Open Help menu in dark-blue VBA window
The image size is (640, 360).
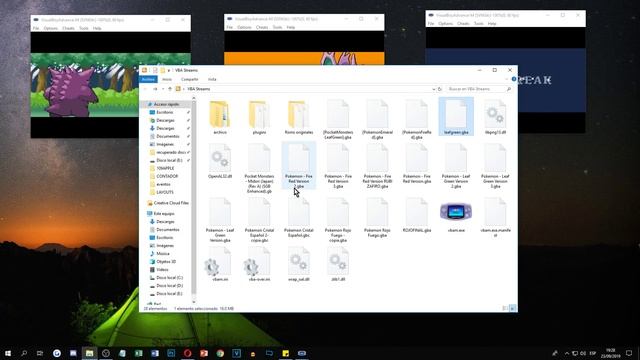[x=492, y=24]
